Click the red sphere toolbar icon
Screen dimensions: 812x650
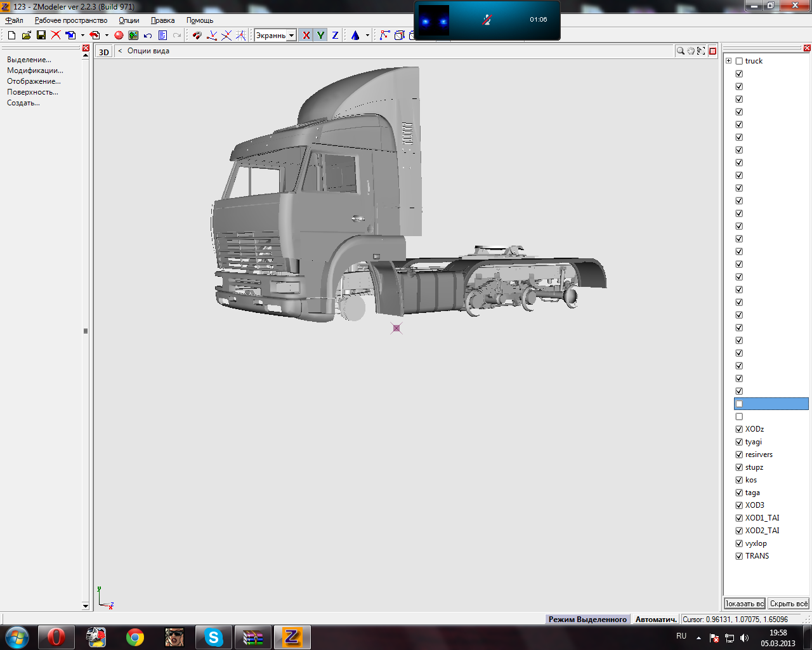pyautogui.click(x=119, y=36)
